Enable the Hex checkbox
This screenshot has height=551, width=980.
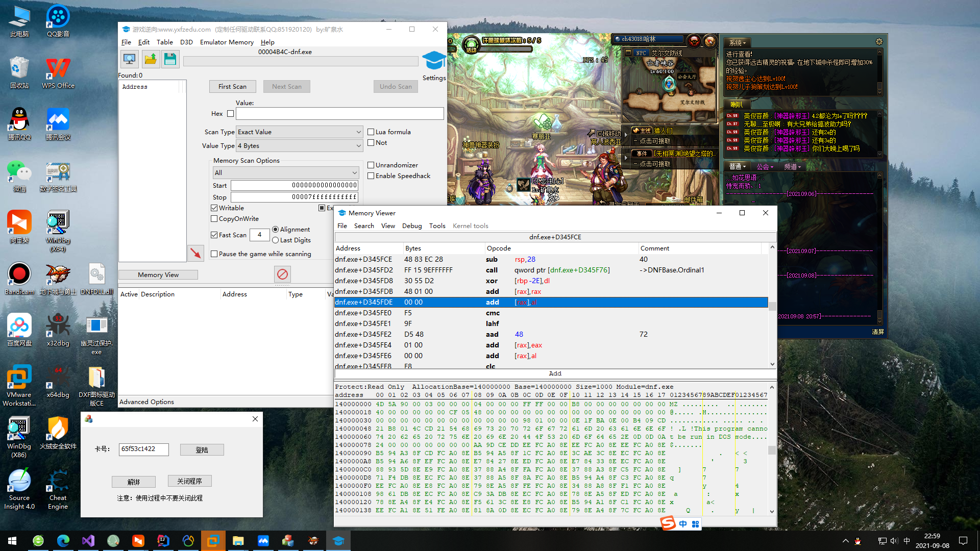pyautogui.click(x=231, y=114)
